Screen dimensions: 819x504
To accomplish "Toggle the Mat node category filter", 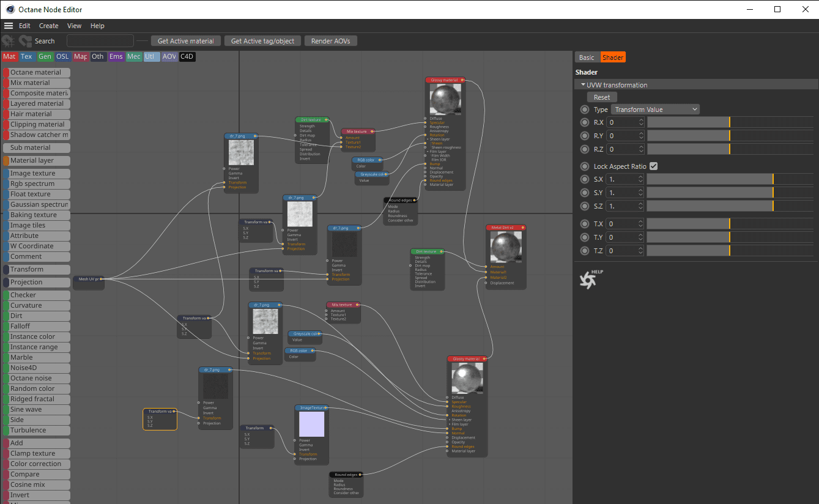I will click(x=9, y=57).
